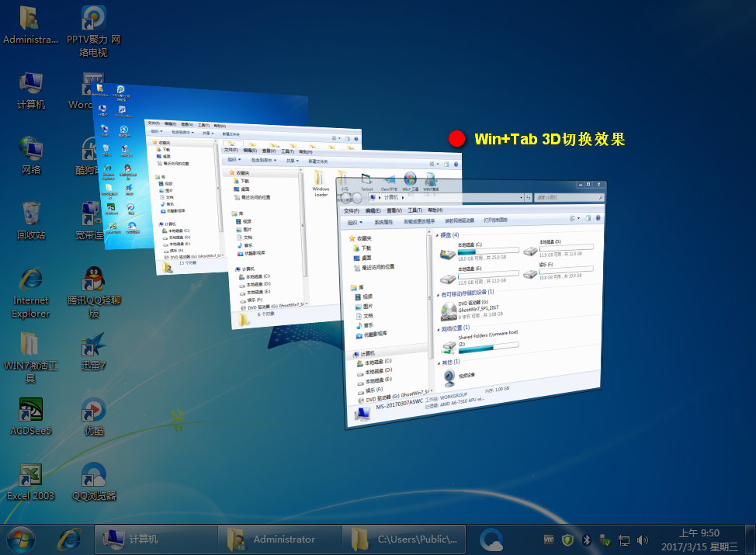Open the WIN7激活工具 folder icon
This screenshot has height=555, width=756.
point(30,357)
